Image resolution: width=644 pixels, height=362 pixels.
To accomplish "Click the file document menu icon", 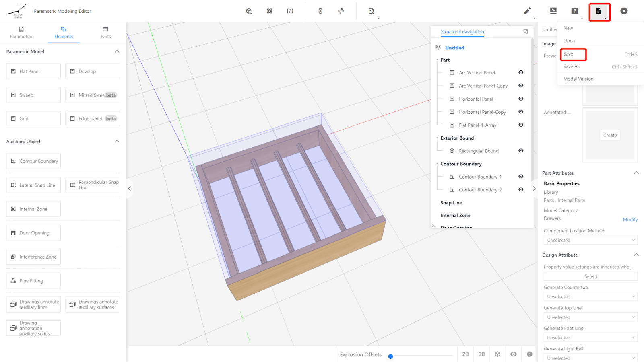I will [x=599, y=11].
